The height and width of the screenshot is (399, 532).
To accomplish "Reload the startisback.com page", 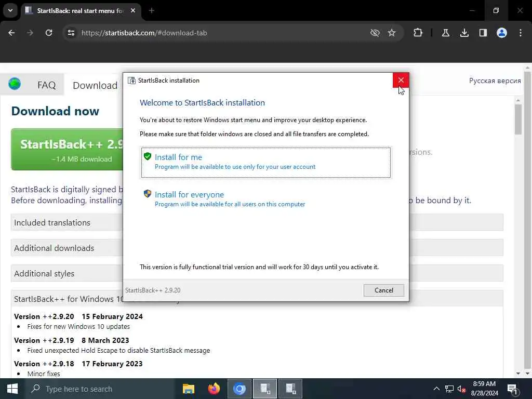I will [x=49, y=33].
